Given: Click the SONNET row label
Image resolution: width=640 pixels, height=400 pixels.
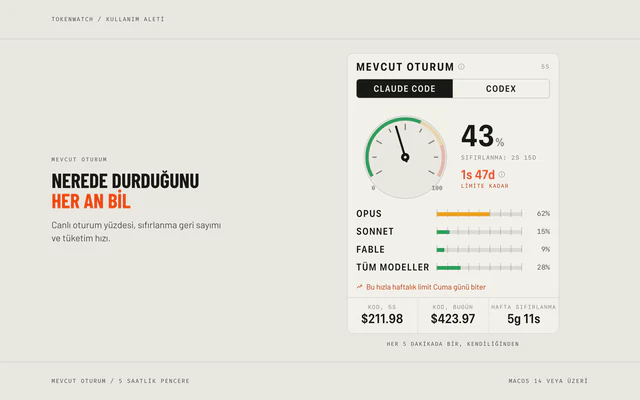Looking at the screenshot, I should 375,231.
